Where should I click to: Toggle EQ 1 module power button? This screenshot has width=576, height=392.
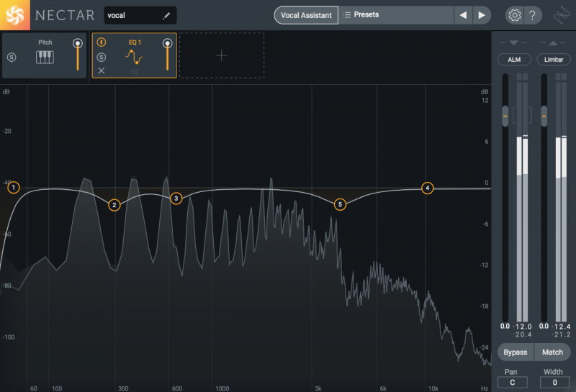click(102, 42)
